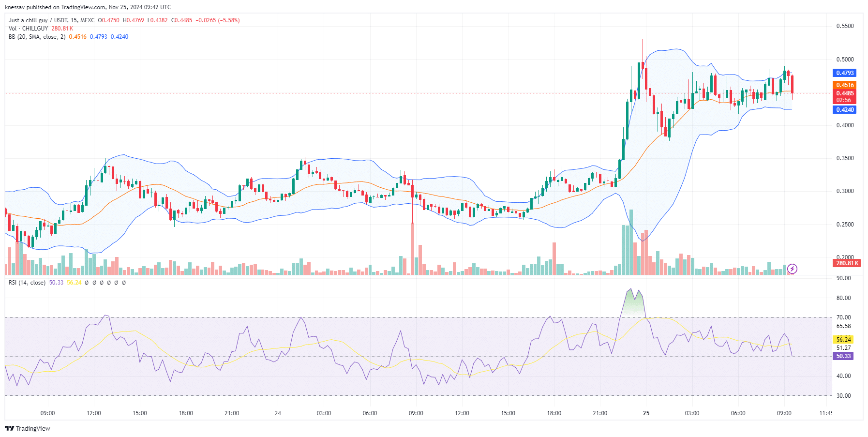Click the 'knessav published on TradingView.com' header text
Viewport: 868px width, 437px height.
click(55, 7)
